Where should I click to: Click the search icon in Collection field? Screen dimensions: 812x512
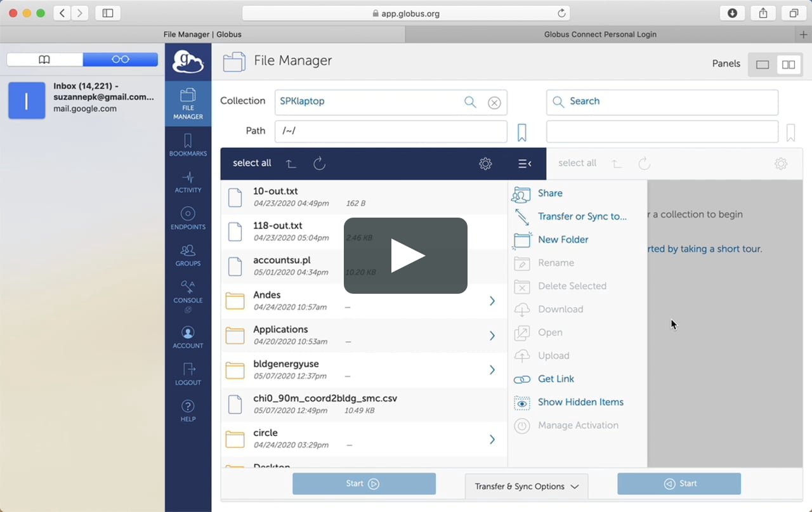470,102
